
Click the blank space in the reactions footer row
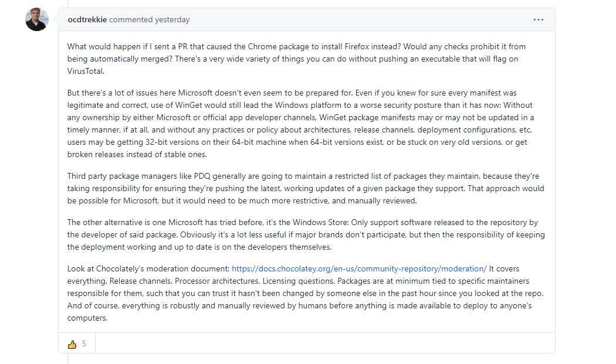(323, 344)
